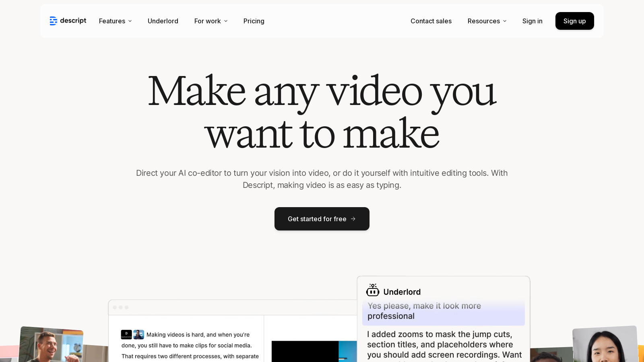Open the For work dropdown
The width and height of the screenshot is (644, 362).
pos(211,21)
